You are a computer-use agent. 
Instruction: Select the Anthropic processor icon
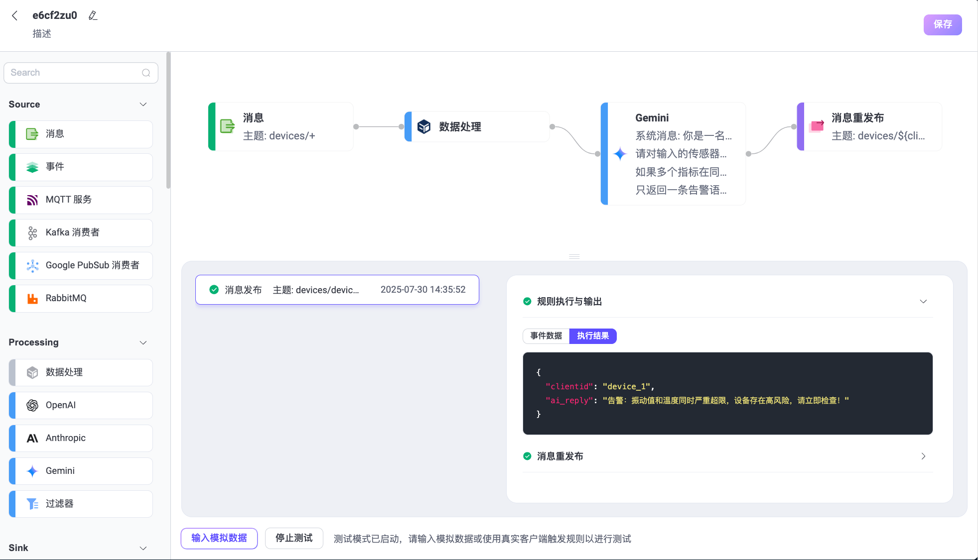coord(32,438)
